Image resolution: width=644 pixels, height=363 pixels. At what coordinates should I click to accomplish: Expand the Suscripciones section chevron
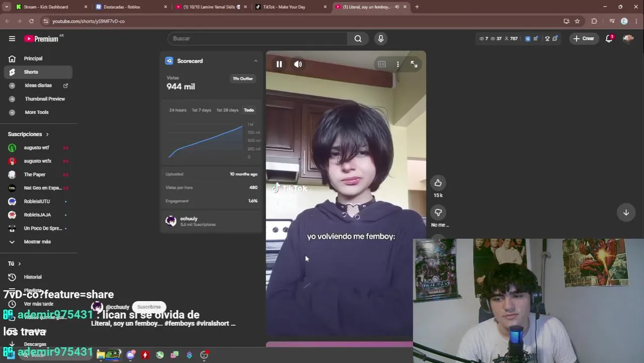(x=47, y=134)
